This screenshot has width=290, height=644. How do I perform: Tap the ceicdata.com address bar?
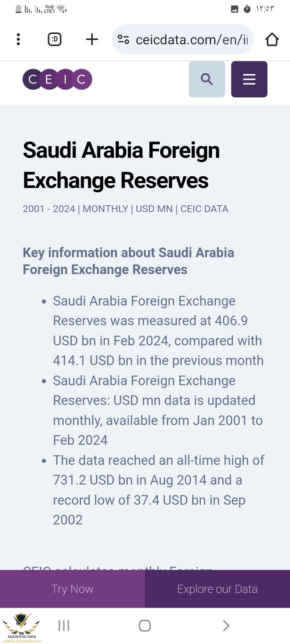(x=191, y=39)
